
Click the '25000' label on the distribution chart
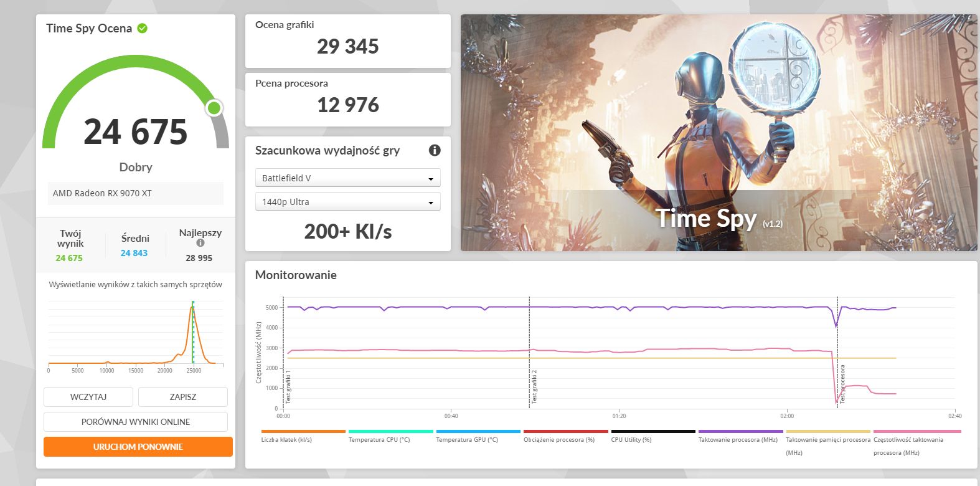[194, 371]
